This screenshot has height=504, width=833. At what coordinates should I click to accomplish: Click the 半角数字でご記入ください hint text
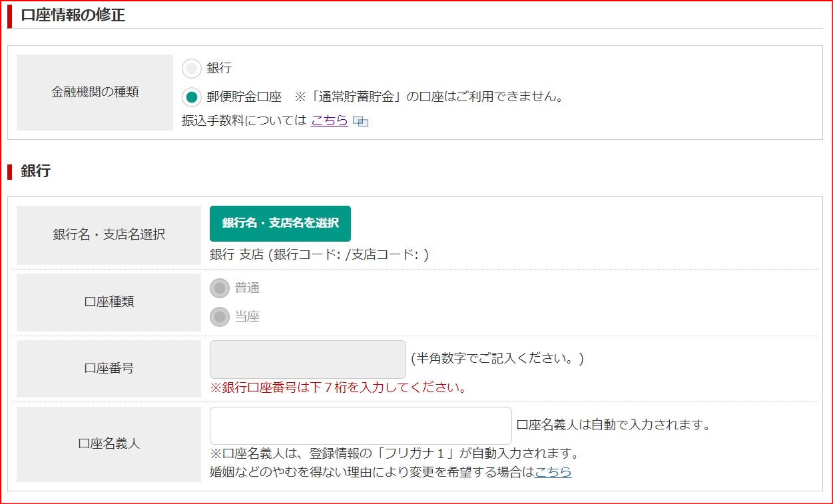coord(497,359)
